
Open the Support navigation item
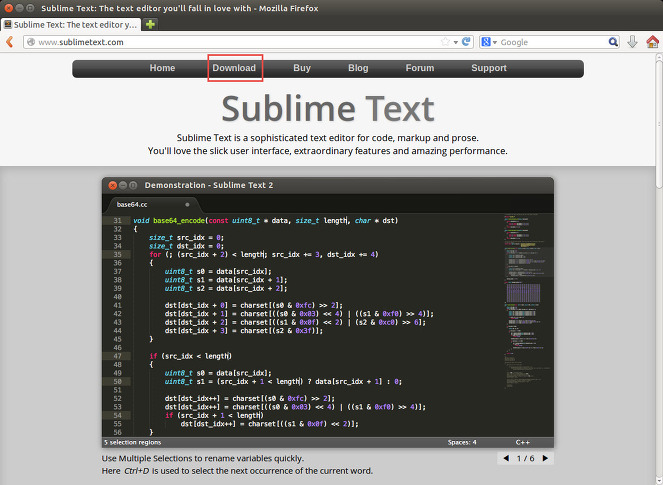489,68
